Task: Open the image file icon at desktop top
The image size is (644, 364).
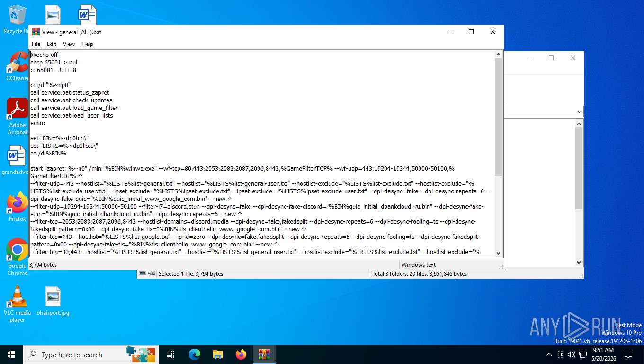Action: (x=53, y=14)
